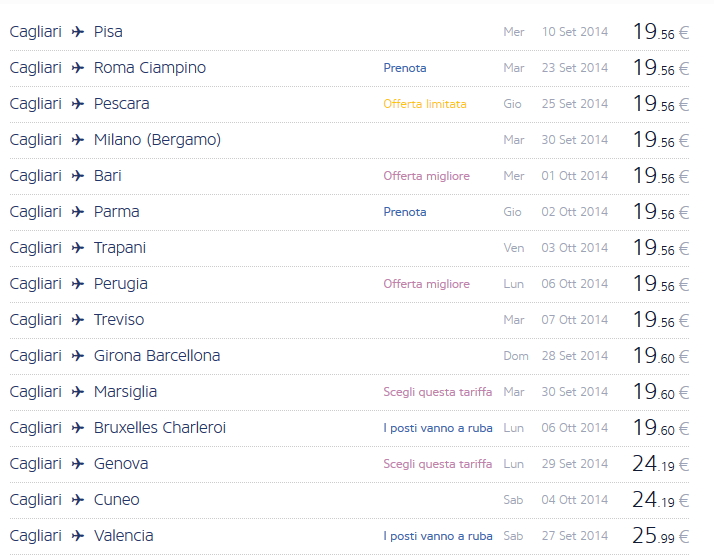Viewport: 714px width, 556px height.
Task: Open the Cagliari to Treviso flight
Action: tap(118, 320)
